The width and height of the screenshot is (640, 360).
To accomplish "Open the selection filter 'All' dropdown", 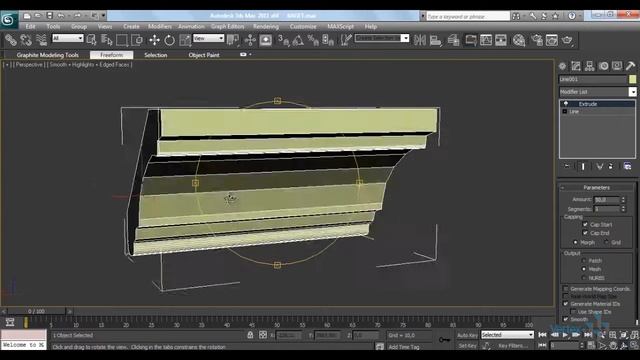I will pos(68,38).
